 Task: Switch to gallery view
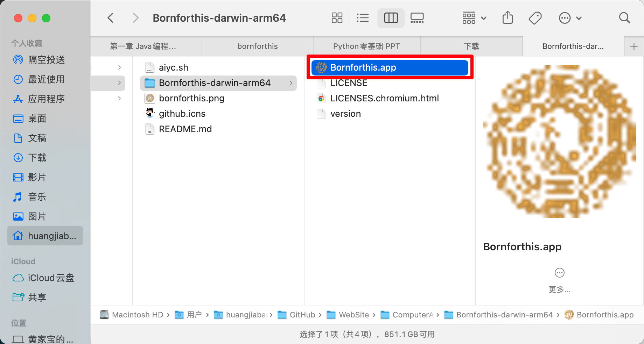coord(417,18)
